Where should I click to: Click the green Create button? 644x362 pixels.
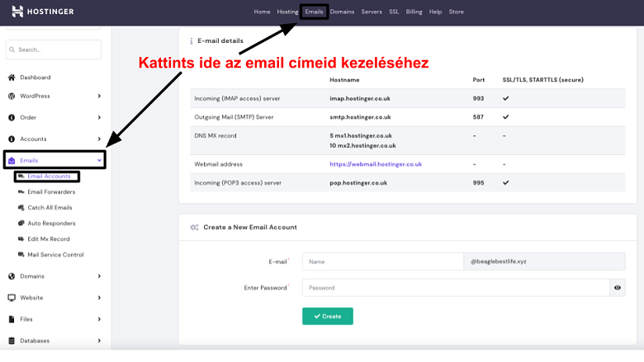tap(328, 316)
